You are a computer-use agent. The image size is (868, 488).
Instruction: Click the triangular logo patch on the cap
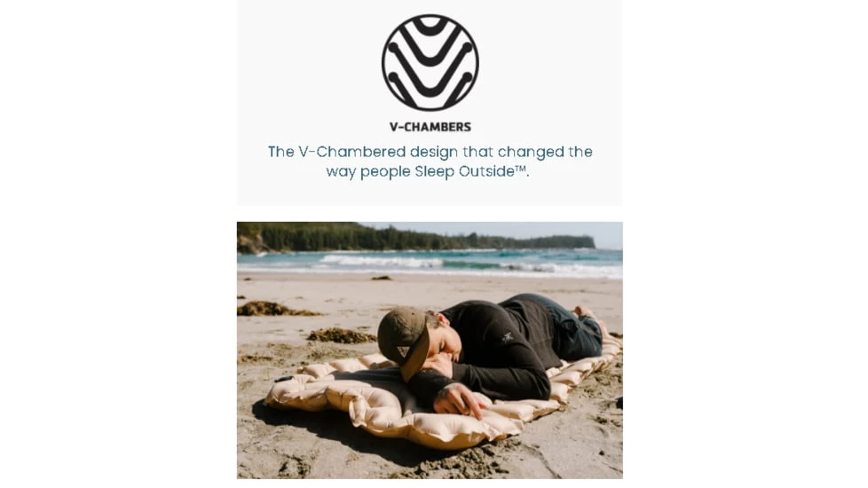pos(403,352)
